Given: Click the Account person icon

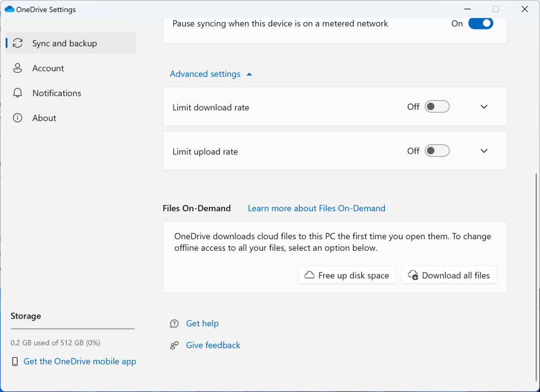Looking at the screenshot, I should (x=17, y=68).
